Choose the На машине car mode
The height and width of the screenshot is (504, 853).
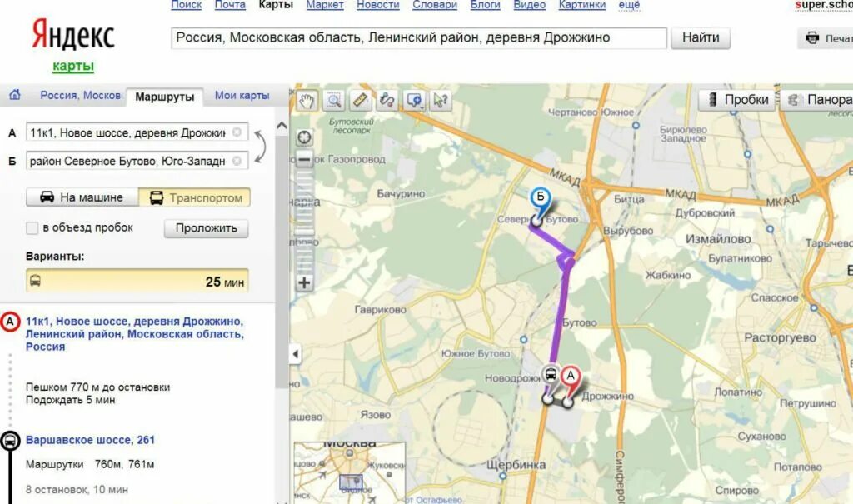82,197
